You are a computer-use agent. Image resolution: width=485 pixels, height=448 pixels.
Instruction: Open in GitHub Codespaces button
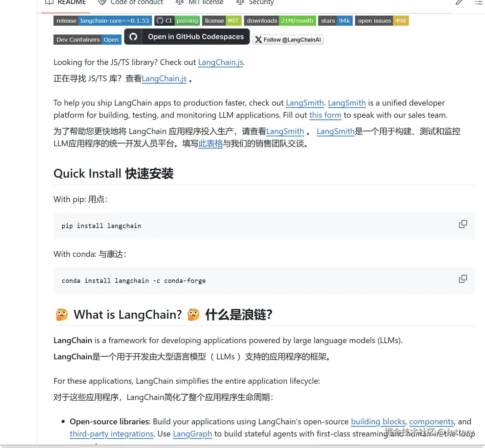coord(187,37)
